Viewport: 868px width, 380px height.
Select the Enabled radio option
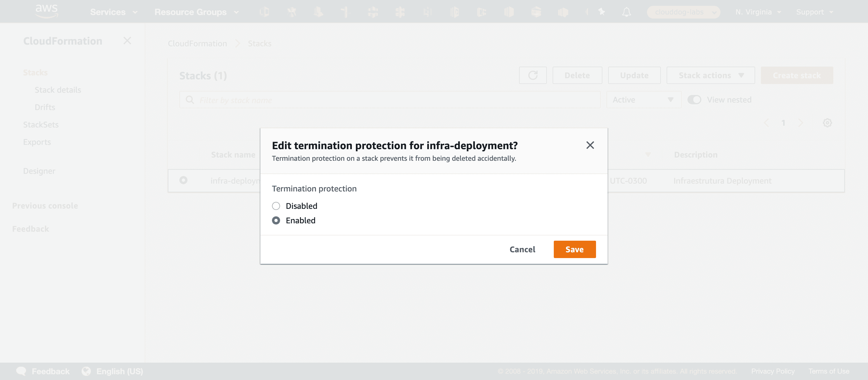tap(276, 220)
